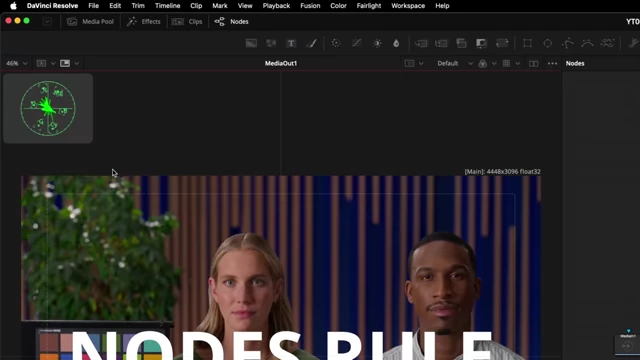
Task: Open the Default viewer LUT dropdown
Action: [455, 63]
